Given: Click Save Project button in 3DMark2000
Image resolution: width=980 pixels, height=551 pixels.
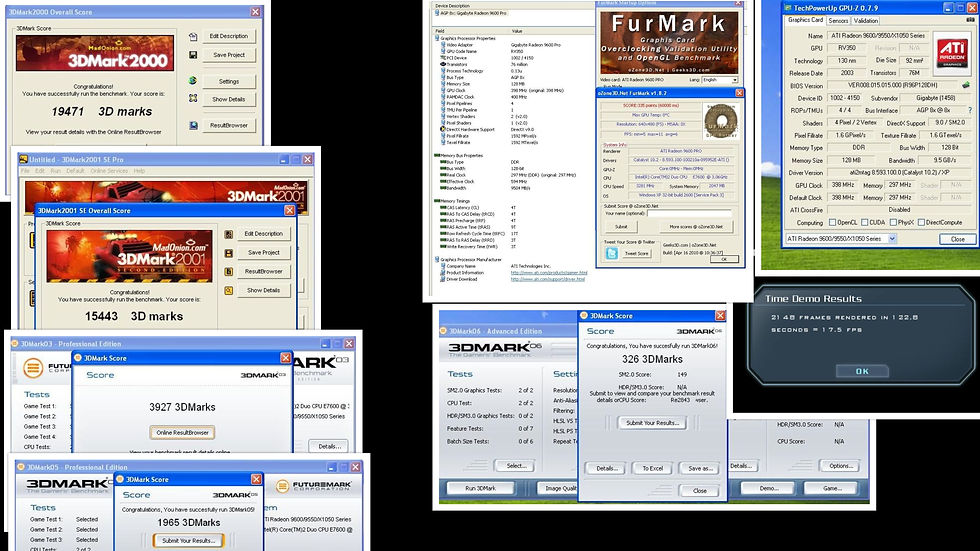Looking at the screenshot, I should [x=229, y=55].
